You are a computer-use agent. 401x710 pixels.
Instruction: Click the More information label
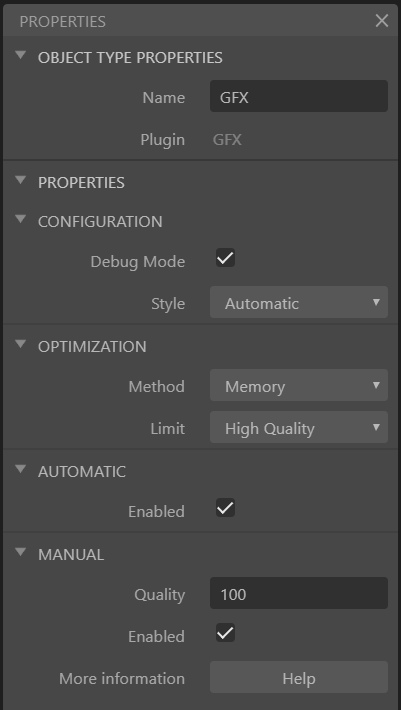coord(122,678)
